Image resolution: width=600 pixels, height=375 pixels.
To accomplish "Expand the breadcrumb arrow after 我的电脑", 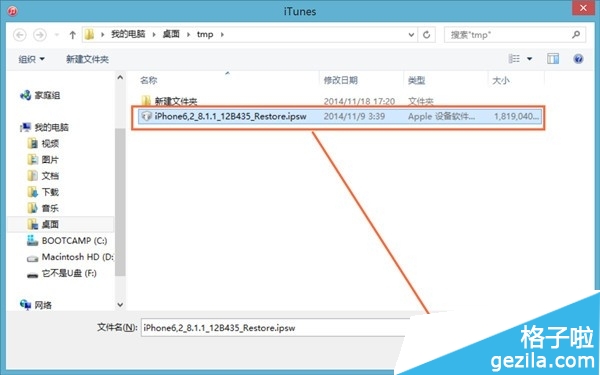I will (154, 34).
